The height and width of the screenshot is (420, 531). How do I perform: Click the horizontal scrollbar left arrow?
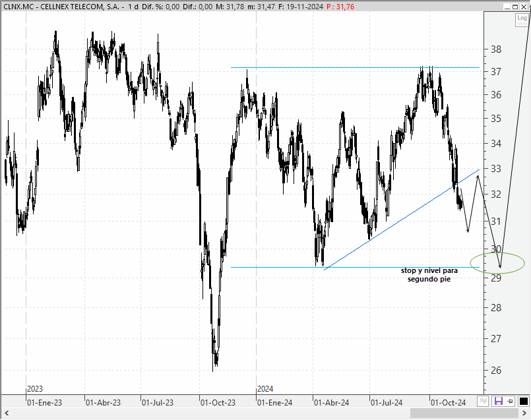click(7, 413)
